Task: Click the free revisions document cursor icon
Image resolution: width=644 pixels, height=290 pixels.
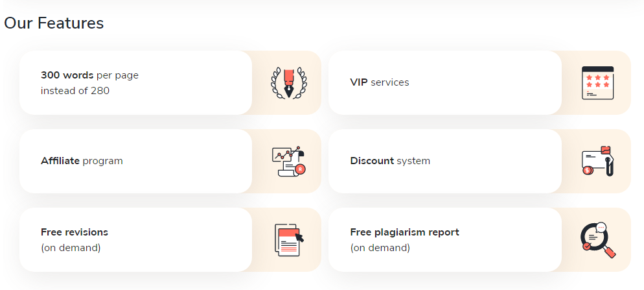Action: pos(289,240)
